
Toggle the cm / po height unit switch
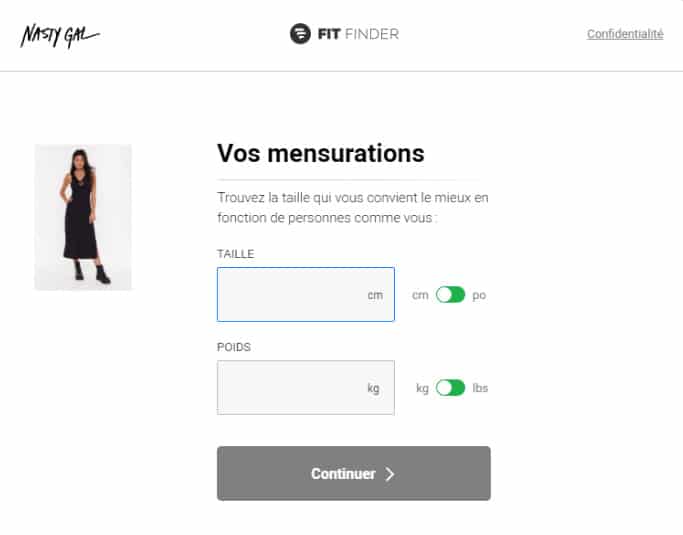pos(450,295)
